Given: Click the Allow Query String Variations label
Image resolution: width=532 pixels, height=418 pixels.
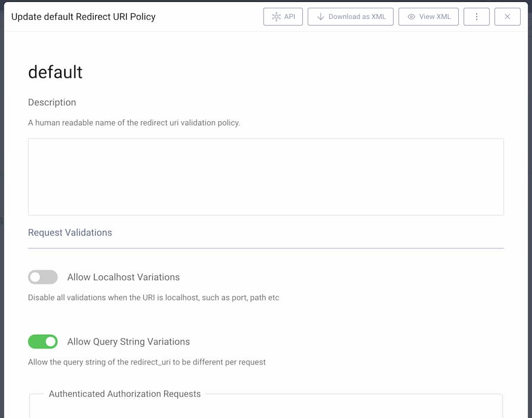Looking at the screenshot, I should (x=129, y=341).
